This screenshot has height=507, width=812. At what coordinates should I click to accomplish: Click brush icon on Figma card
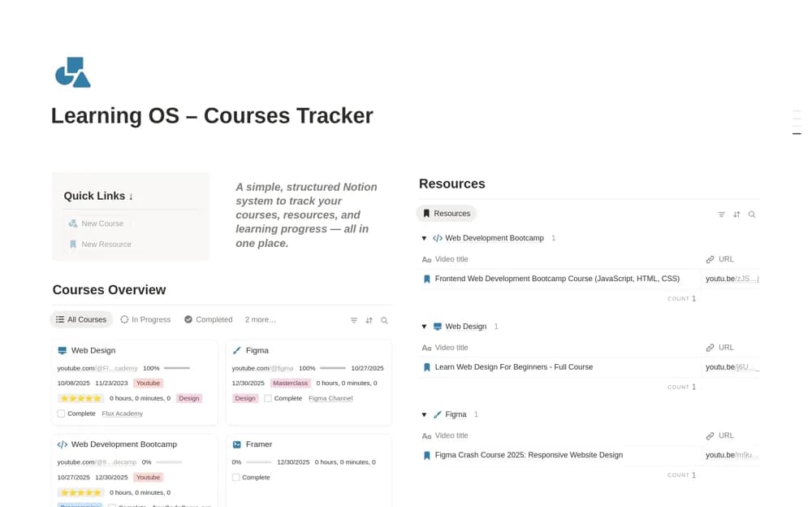click(x=236, y=350)
